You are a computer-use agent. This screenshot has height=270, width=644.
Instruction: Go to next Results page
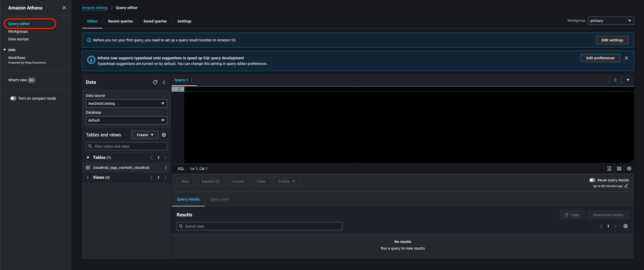tap(615, 226)
